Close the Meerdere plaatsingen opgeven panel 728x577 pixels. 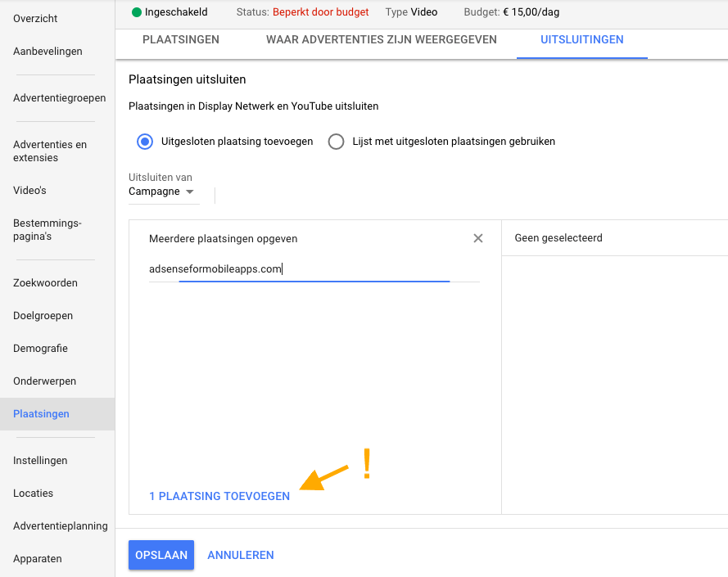point(478,238)
